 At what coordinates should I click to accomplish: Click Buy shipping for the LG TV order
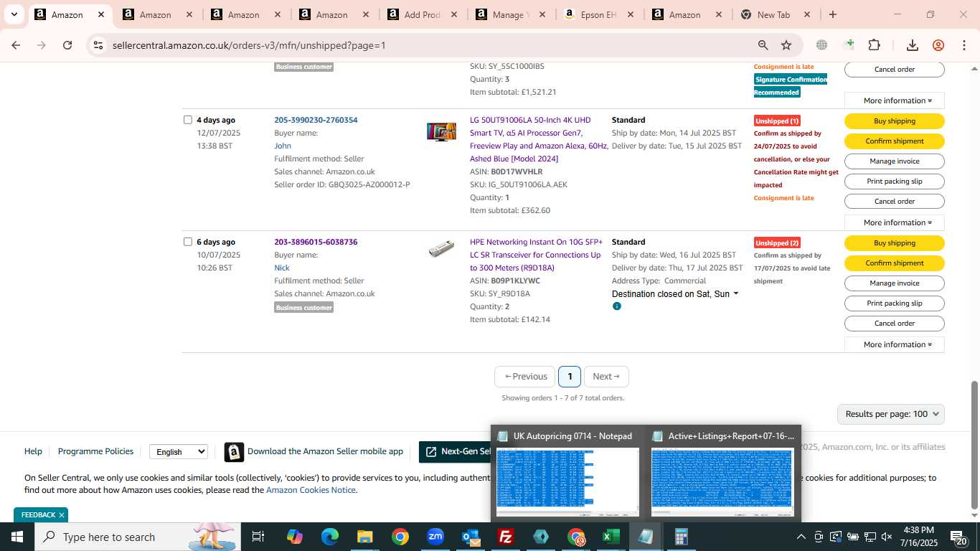pyautogui.click(x=894, y=121)
